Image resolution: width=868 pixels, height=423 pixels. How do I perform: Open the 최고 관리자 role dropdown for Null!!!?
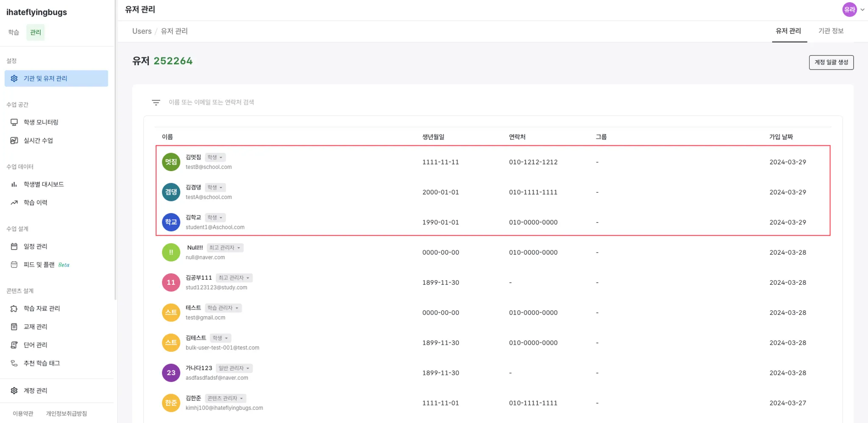point(225,248)
